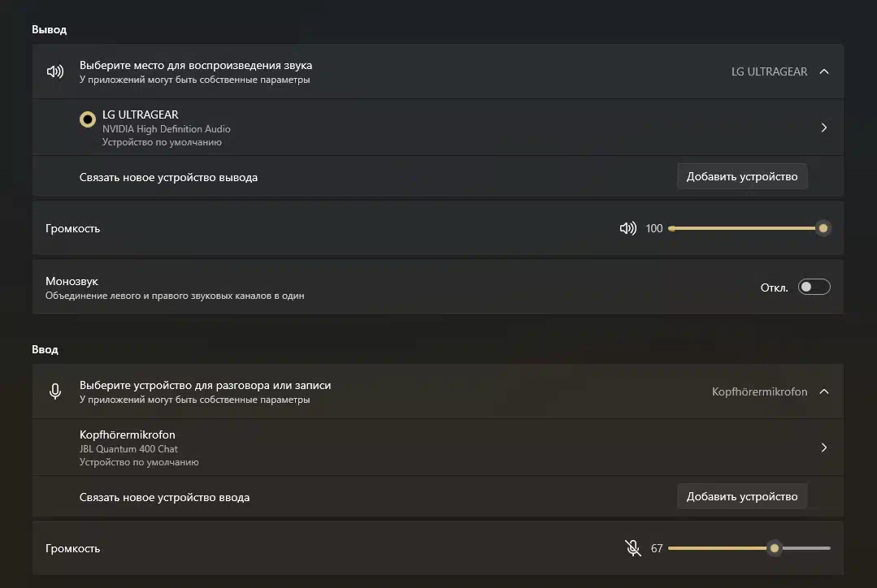Unmute the microphone via crossed mic icon
Screen dimensions: 877x588
click(x=632, y=548)
